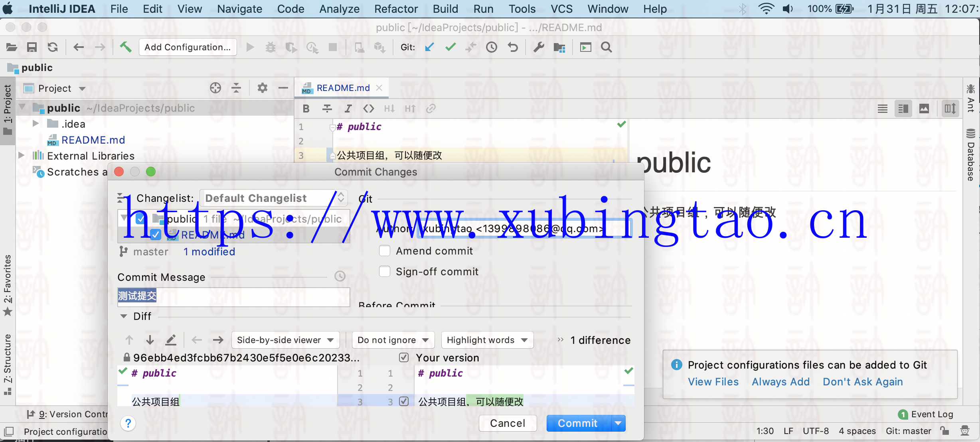Open Side-by-side viewer dropdown
This screenshot has width=980, height=442.
[285, 340]
